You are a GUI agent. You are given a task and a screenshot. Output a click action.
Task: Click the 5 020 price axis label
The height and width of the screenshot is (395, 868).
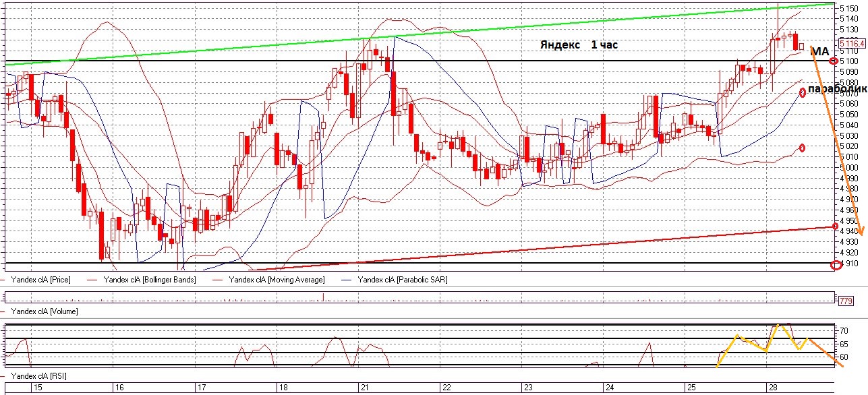[x=848, y=146]
